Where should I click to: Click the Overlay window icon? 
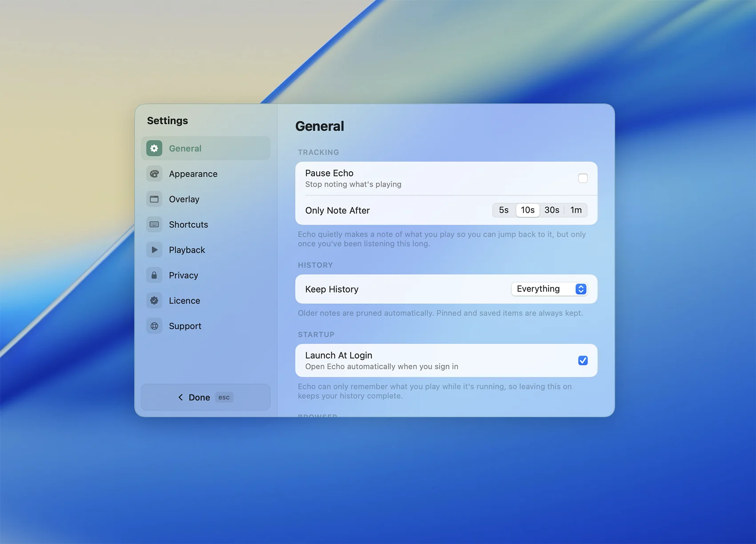(x=154, y=199)
